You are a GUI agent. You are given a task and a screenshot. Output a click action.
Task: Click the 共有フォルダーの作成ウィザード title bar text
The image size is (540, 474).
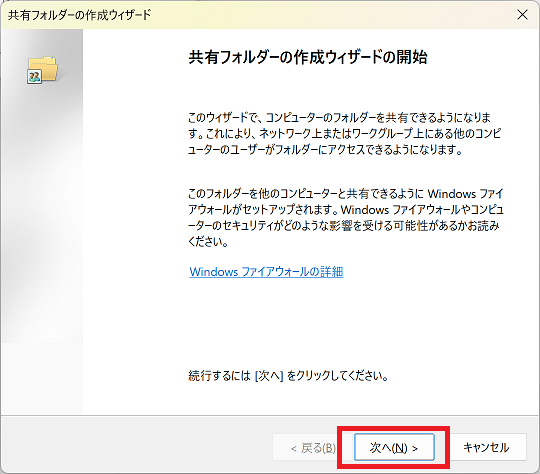point(80,15)
